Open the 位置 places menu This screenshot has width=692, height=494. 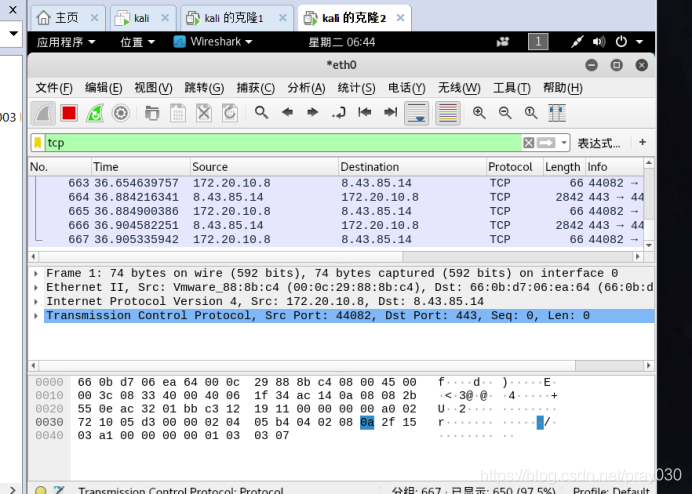(x=138, y=42)
